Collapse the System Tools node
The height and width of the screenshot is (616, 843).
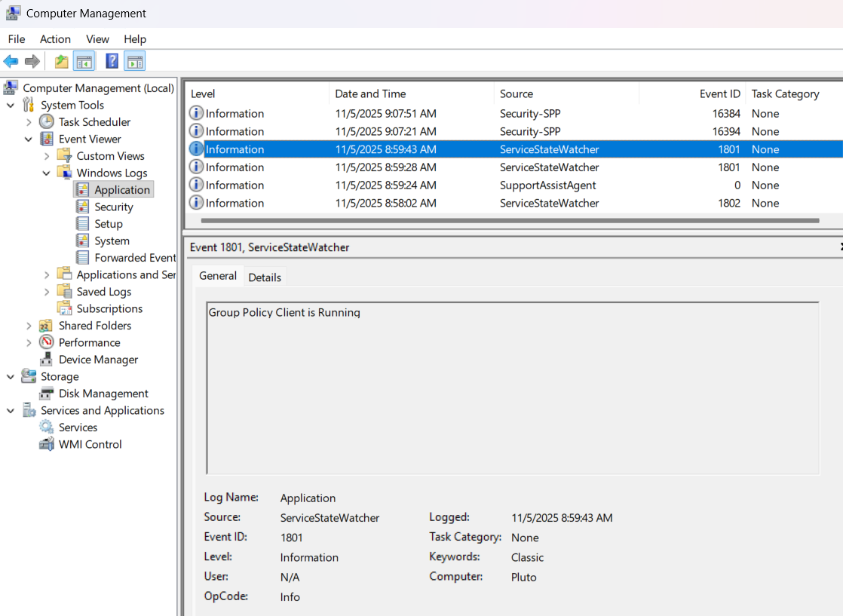click(x=11, y=106)
